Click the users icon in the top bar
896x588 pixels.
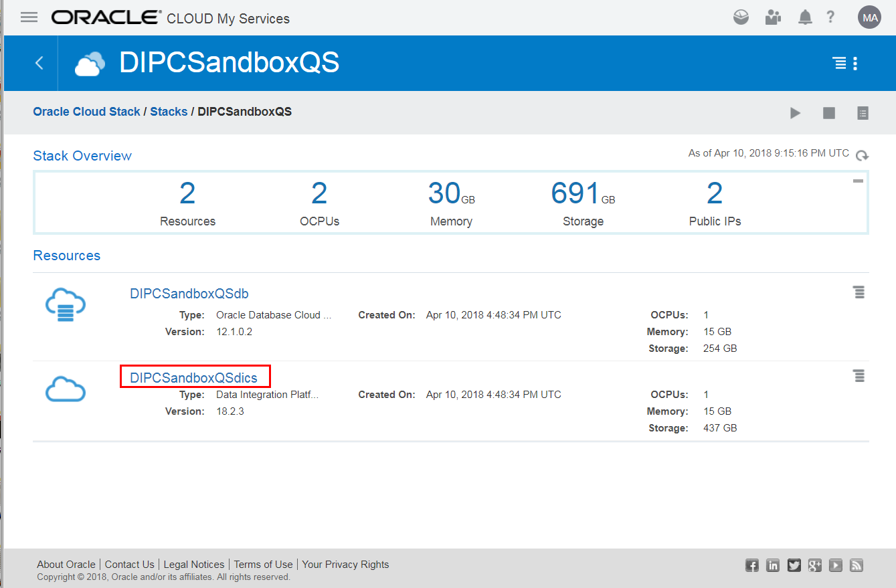[x=773, y=17]
